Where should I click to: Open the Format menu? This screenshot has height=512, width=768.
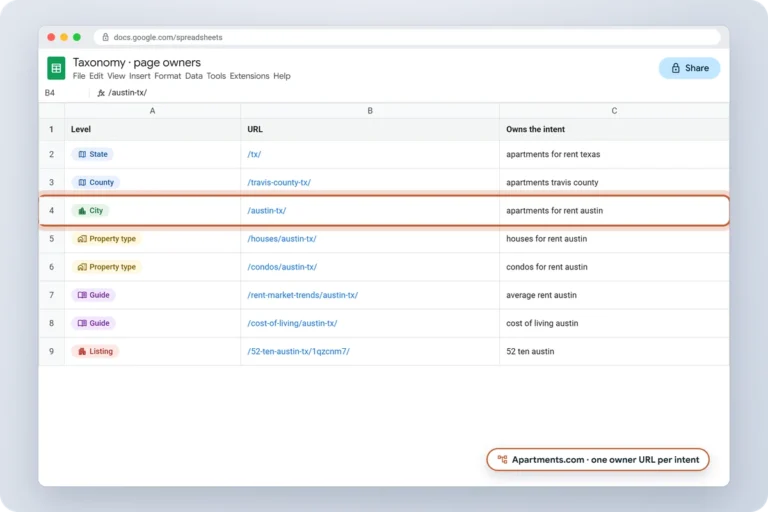168,76
